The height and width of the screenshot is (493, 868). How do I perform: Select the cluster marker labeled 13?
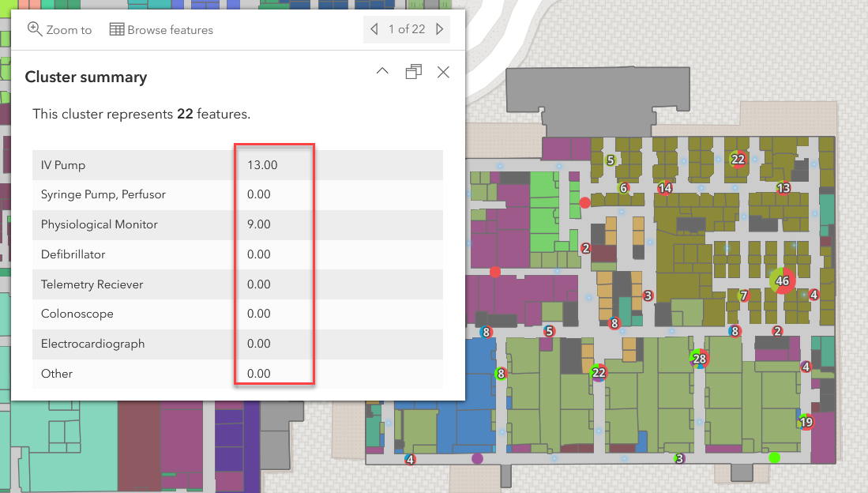point(783,187)
